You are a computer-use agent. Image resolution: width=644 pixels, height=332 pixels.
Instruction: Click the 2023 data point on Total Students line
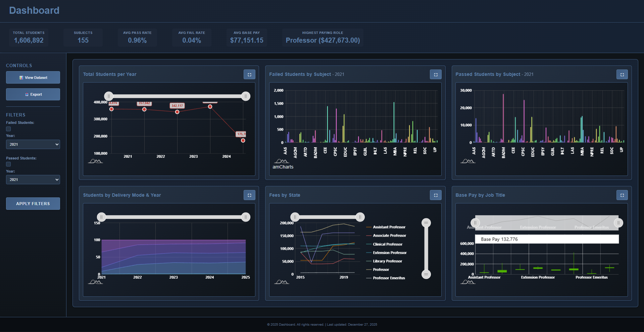(x=177, y=112)
